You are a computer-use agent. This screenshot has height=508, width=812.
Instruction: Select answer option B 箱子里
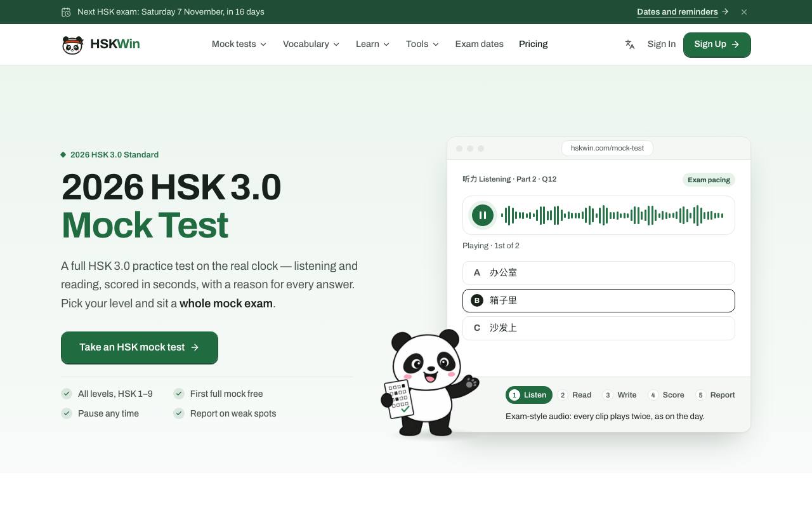coord(599,300)
